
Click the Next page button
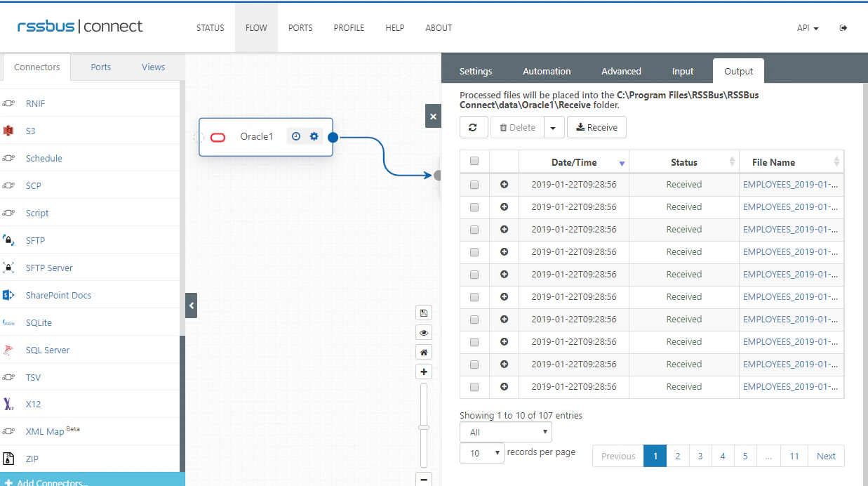click(826, 456)
